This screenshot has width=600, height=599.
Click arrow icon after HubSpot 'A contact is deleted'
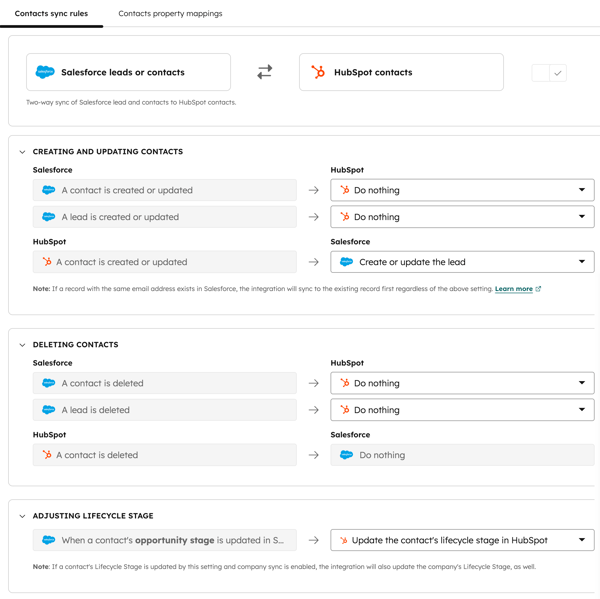pos(314,455)
